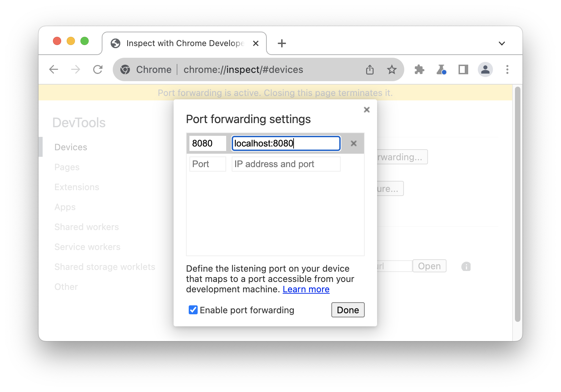561x392 pixels.
Task: Reload the chrome://inspect page
Action: pos(98,69)
